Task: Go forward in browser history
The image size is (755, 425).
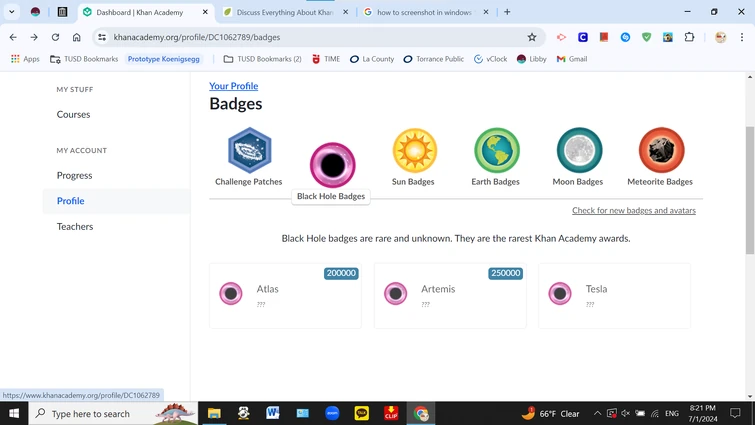Action: pos(34,37)
